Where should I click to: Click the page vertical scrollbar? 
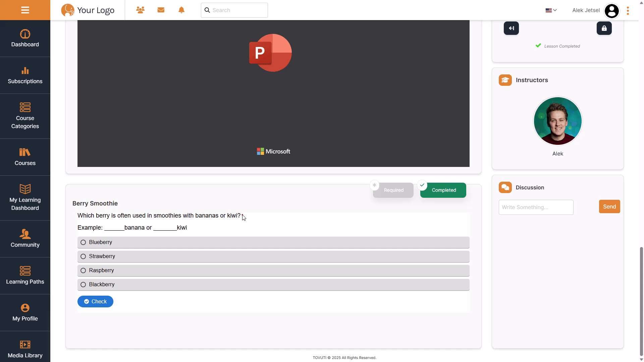pyautogui.click(x=641, y=302)
